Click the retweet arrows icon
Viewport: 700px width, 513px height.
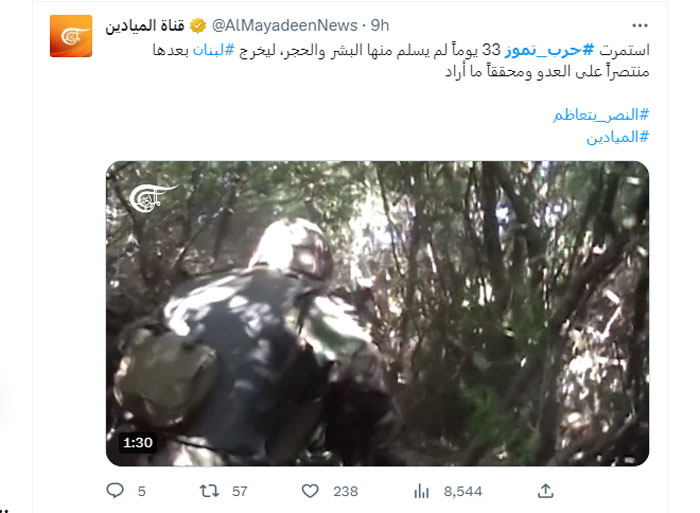click(x=209, y=491)
